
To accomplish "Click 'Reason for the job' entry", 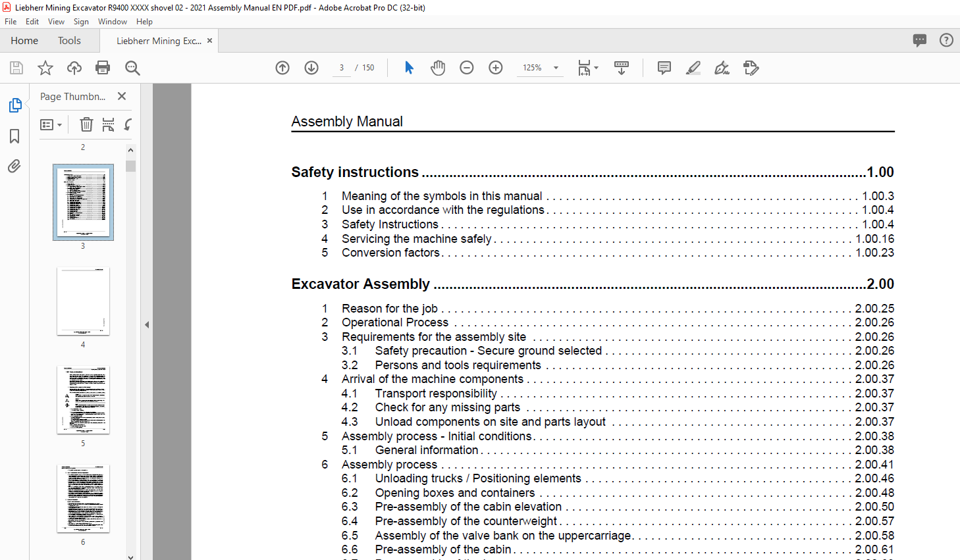I will [x=390, y=309].
